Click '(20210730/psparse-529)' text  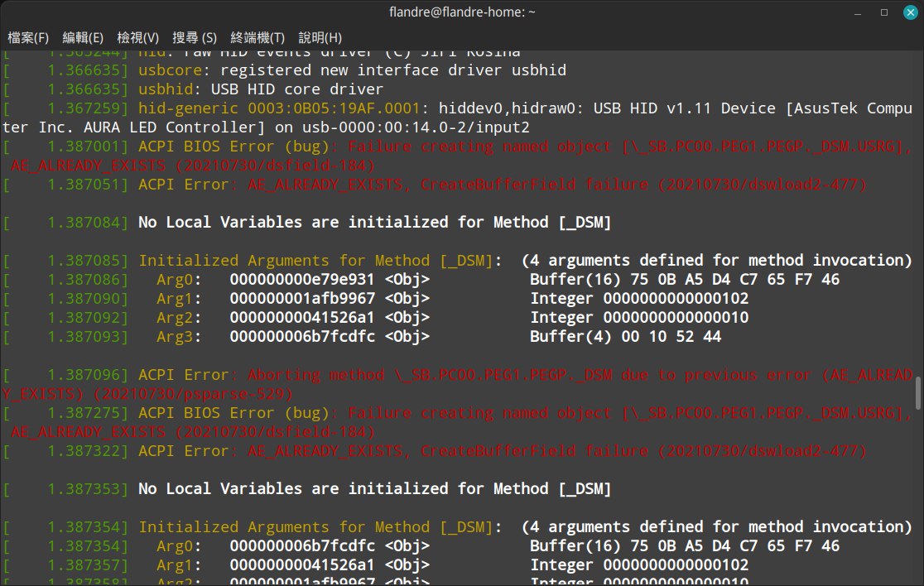(193, 393)
